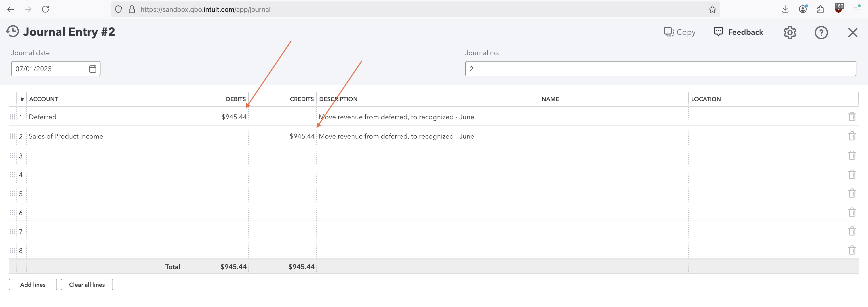The width and height of the screenshot is (868, 307).
Task: Grab the drag handle of line 3
Action: [13, 155]
